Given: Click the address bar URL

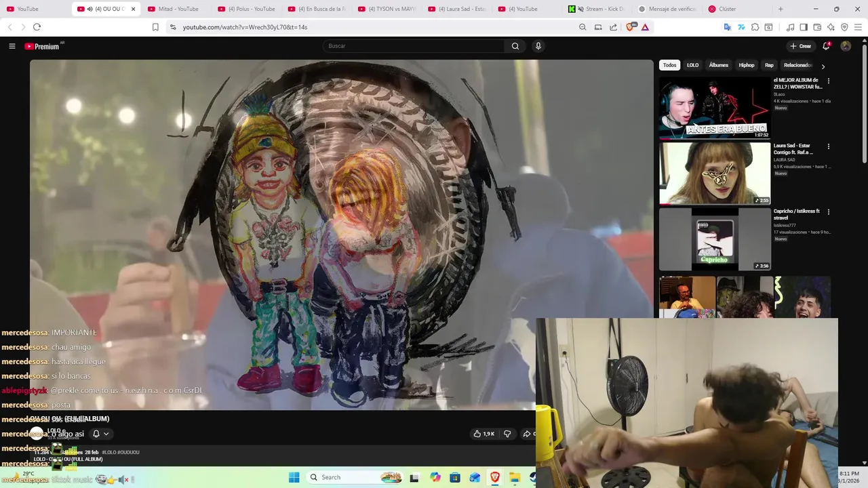Looking at the screenshot, I should pos(245,27).
